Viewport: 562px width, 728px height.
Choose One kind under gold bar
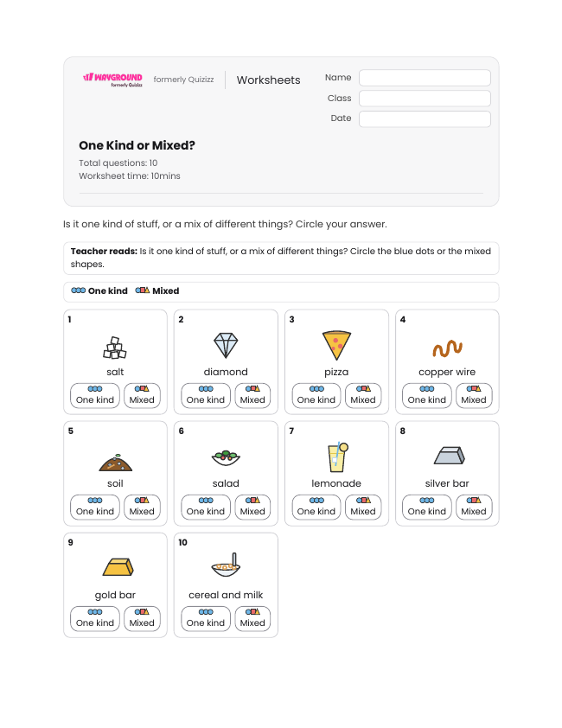pyautogui.click(x=95, y=618)
